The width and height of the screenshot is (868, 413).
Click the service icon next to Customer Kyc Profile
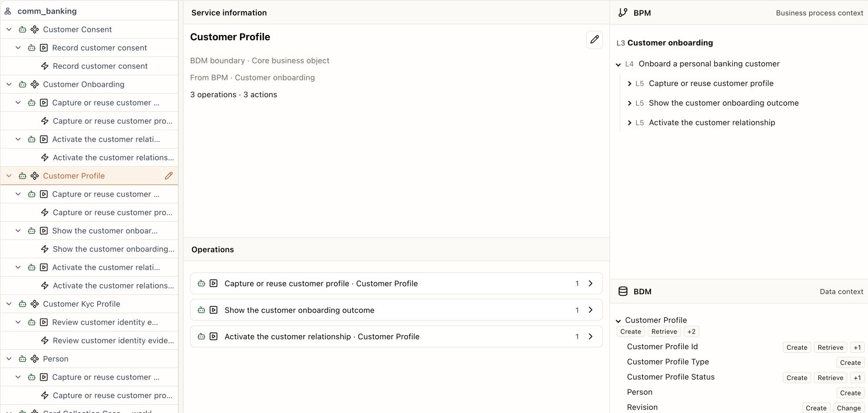click(35, 304)
